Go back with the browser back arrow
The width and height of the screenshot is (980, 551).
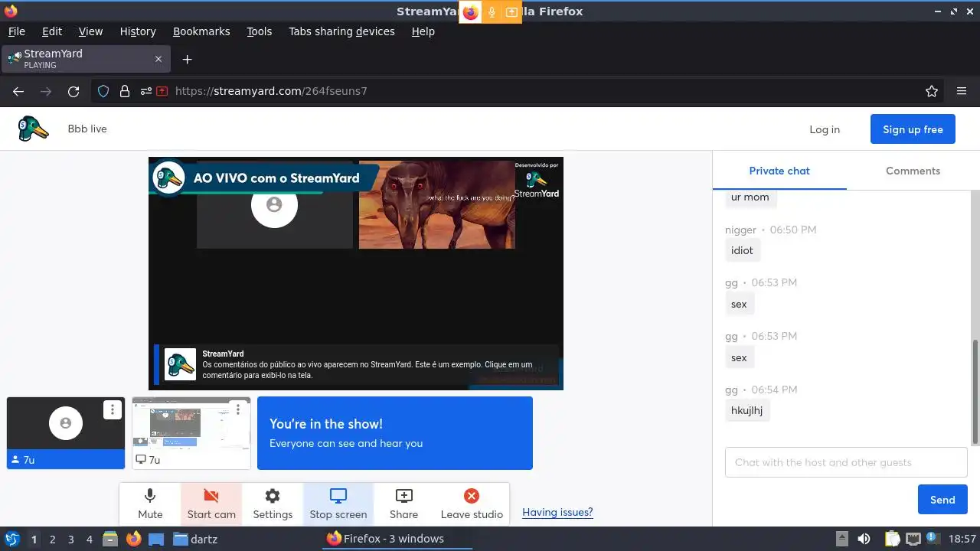coord(18,91)
